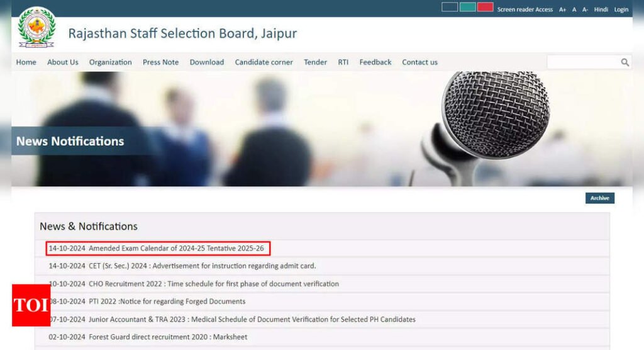Expand the Press Note menu
The image size is (644, 350).
tap(160, 62)
